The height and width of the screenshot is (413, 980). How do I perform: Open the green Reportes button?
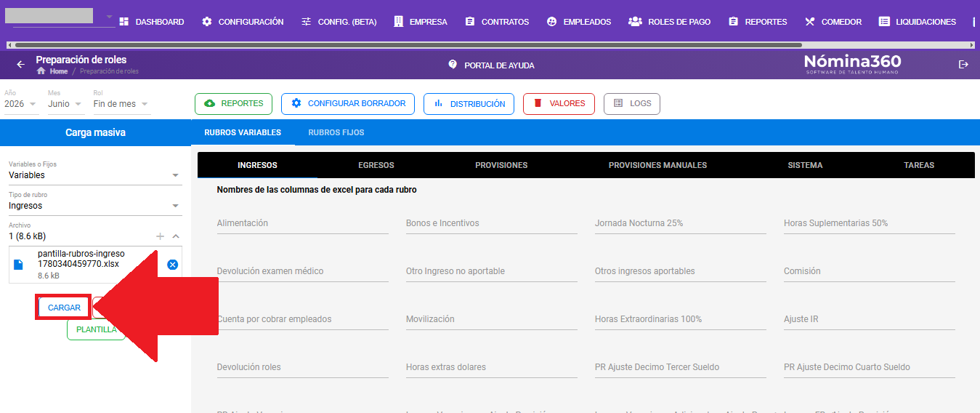[233, 104]
